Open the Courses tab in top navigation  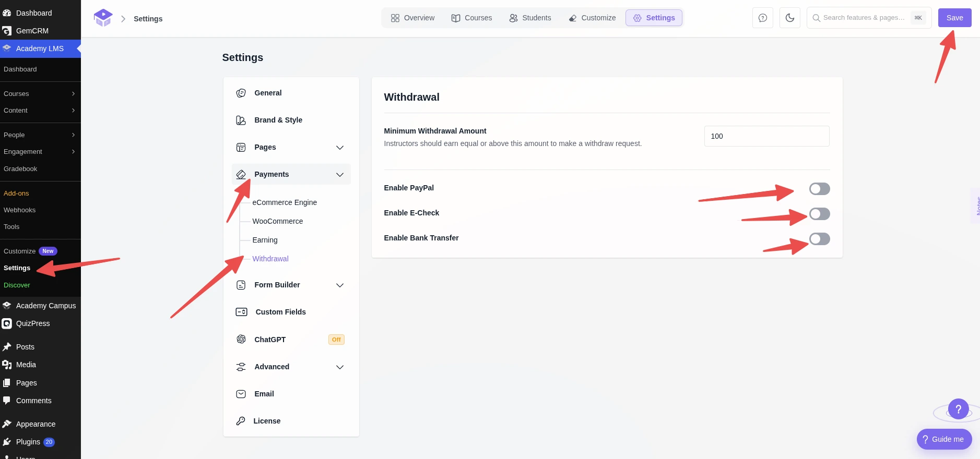click(x=471, y=18)
